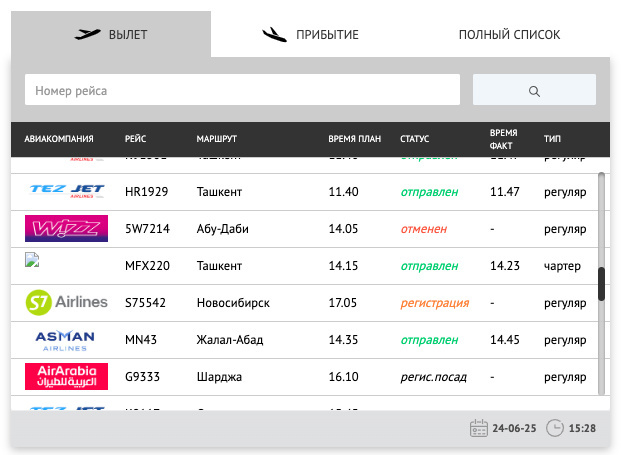
Task: Click the ВРЕМЯ ФАКТ column header
Action: (x=503, y=139)
